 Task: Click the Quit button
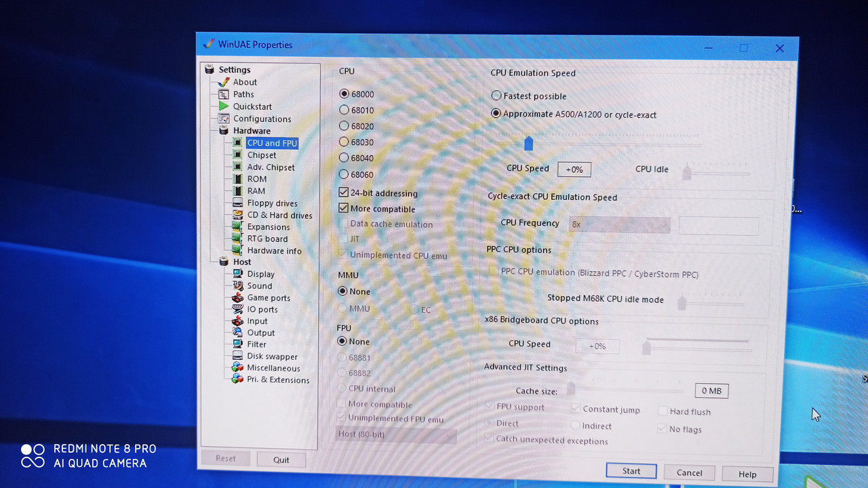(281, 460)
